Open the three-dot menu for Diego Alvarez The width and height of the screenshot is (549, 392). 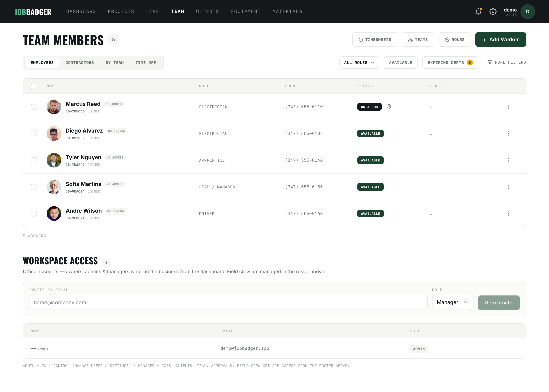click(508, 133)
